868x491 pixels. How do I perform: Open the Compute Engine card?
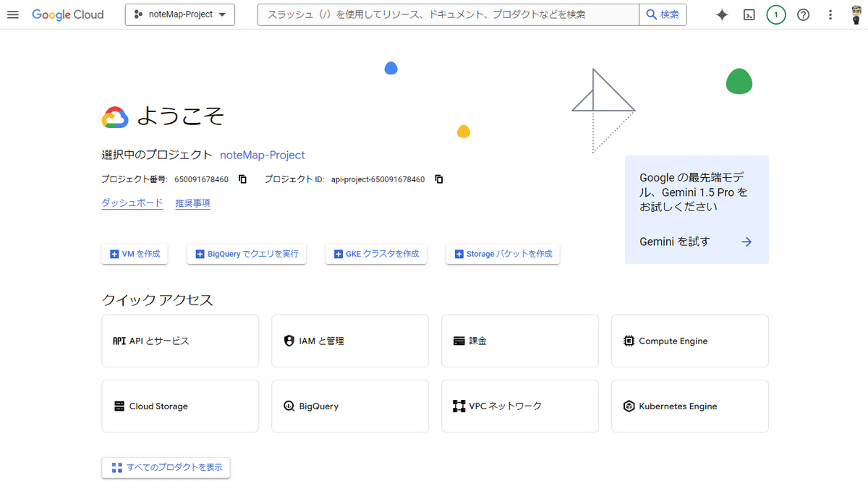click(690, 341)
